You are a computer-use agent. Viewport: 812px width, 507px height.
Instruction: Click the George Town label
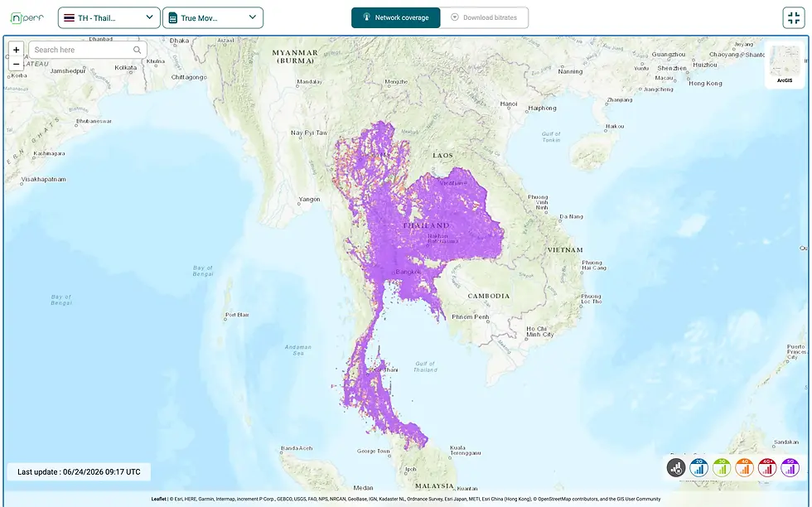pyautogui.click(x=374, y=451)
